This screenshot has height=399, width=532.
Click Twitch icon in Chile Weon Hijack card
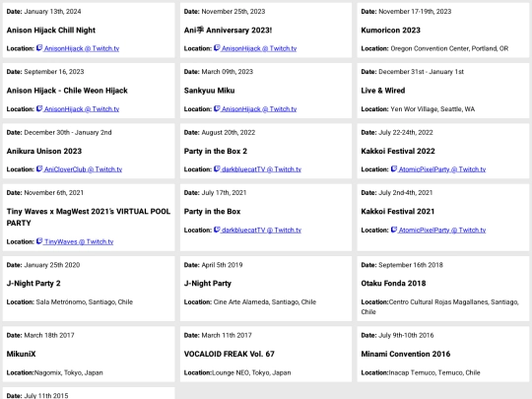(x=39, y=108)
